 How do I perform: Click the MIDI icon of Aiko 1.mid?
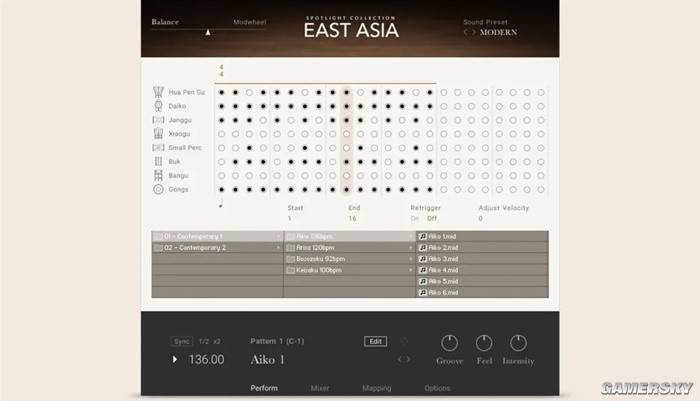coord(423,236)
